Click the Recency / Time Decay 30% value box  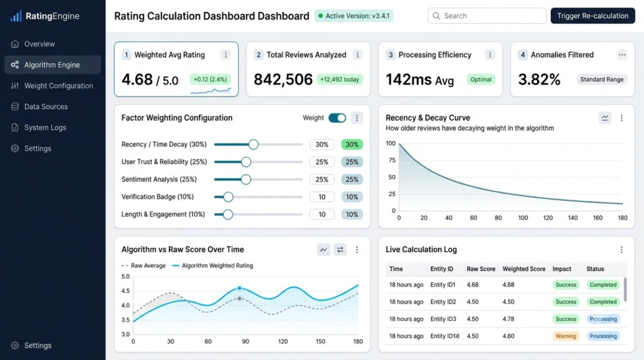tap(322, 144)
